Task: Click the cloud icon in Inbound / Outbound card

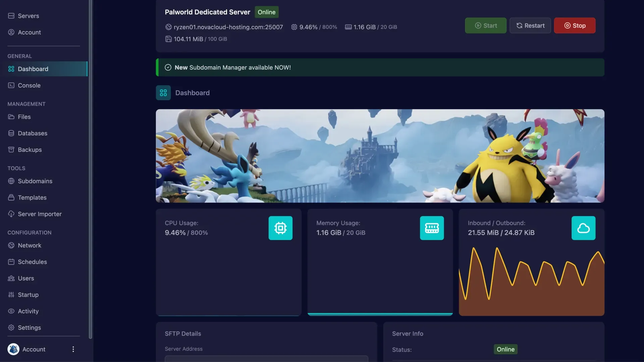Action: [583, 228]
